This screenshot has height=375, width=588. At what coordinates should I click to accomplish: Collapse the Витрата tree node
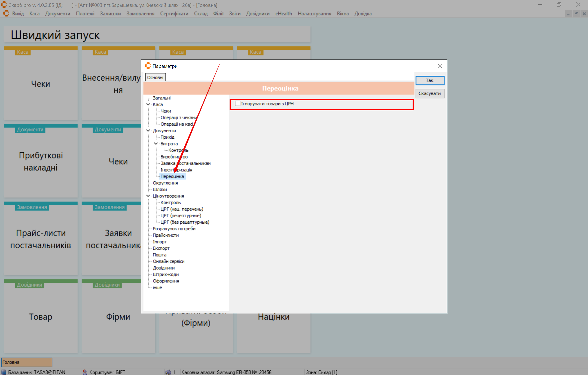tap(156, 144)
